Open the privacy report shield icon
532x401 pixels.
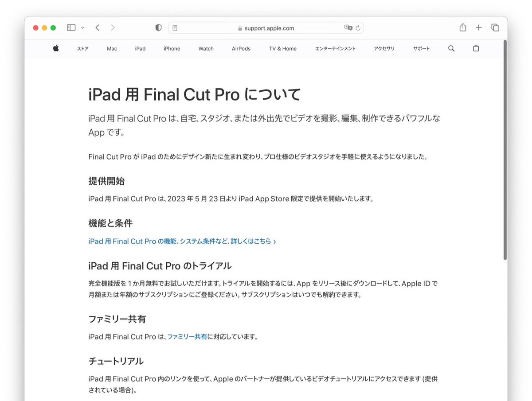tap(158, 27)
